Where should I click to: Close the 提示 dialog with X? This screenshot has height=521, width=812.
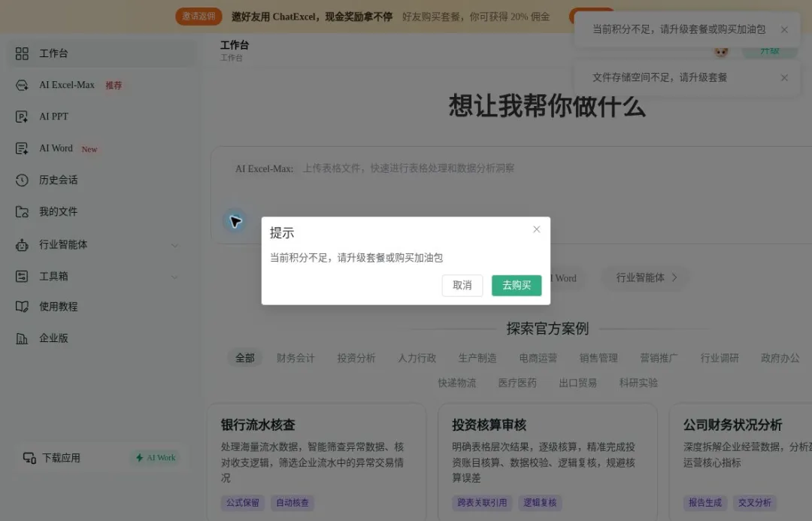point(537,229)
